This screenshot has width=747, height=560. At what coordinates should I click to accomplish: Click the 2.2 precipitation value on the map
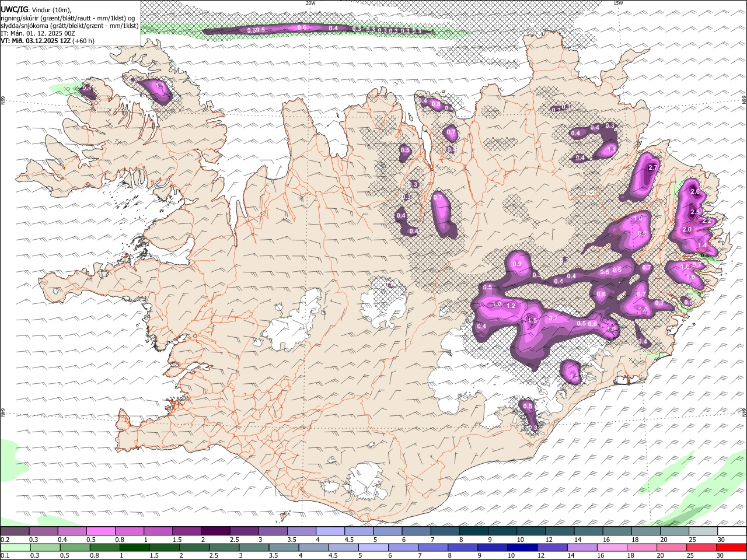[x=707, y=221]
